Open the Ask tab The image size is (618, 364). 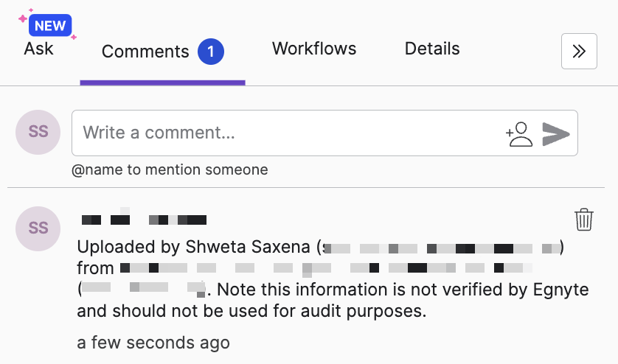click(38, 49)
